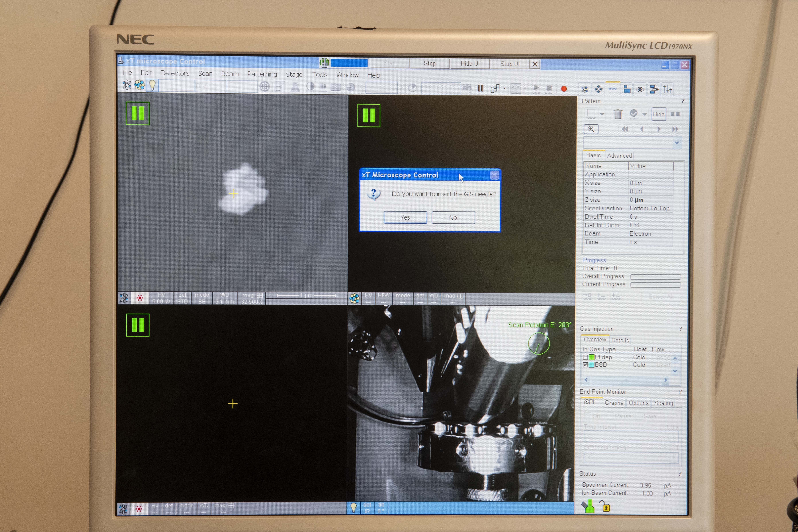Click the Scan Rotation dial in bottom-right quad
The height and width of the screenshot is (532, 798).
pos(539,343)
